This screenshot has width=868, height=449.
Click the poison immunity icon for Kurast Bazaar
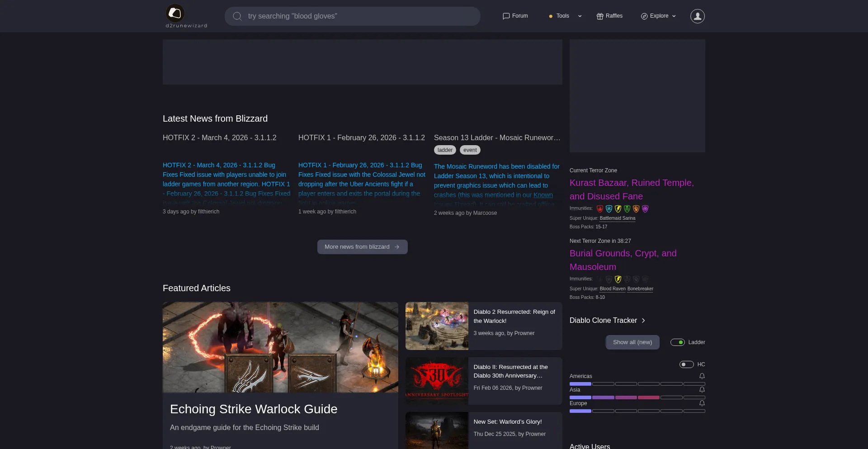tap(627, 209)
